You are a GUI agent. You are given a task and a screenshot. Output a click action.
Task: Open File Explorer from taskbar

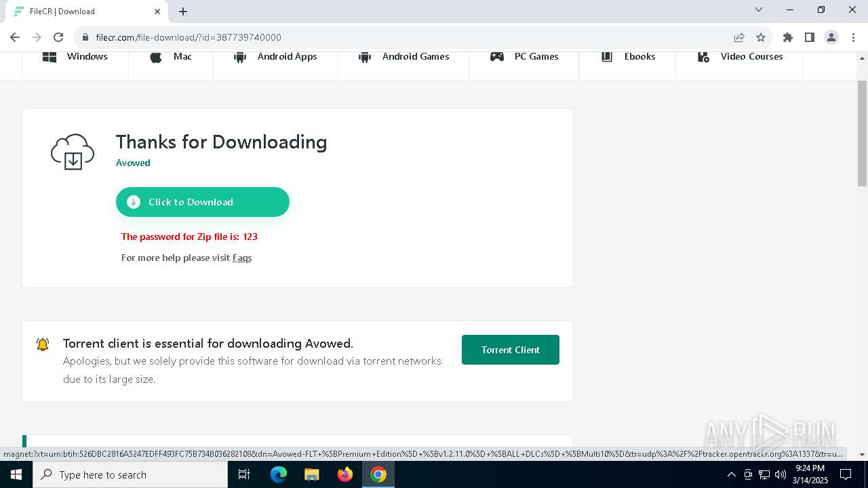pos(312,474)
